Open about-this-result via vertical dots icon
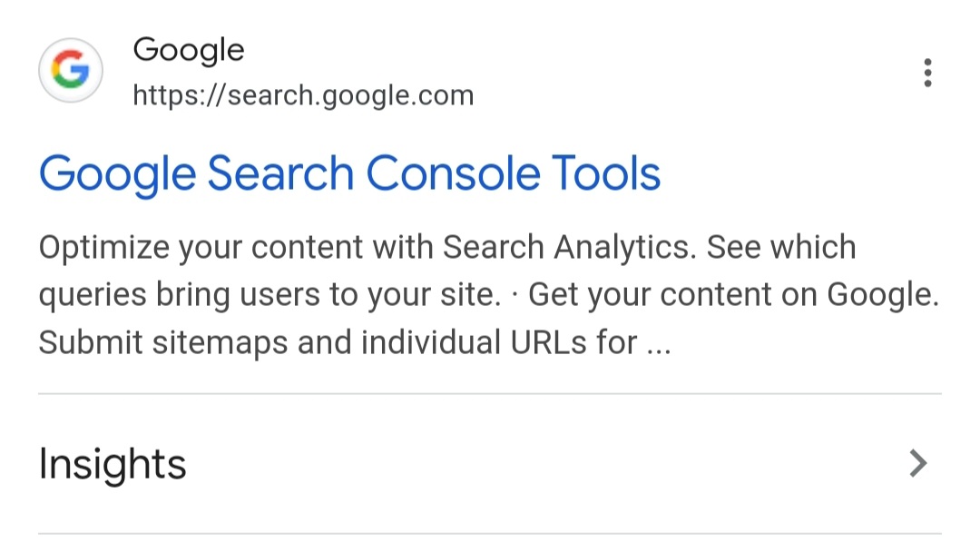The width and height of the screenshot is (980, 552). [x=927, y=74]
